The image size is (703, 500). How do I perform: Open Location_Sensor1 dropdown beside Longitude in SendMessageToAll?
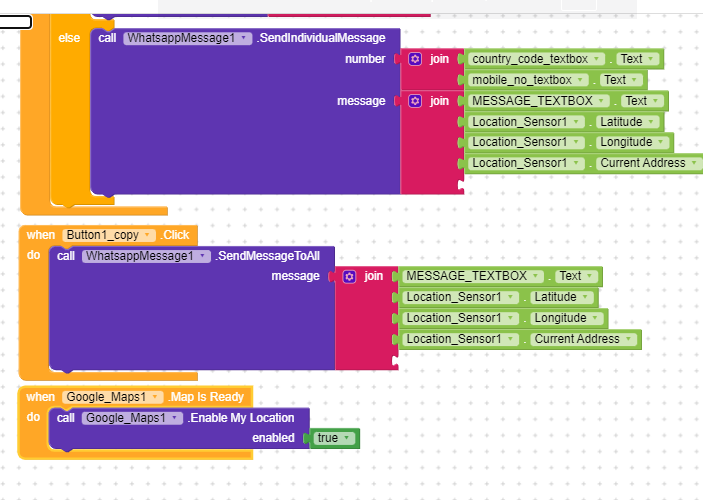(460, 318)
